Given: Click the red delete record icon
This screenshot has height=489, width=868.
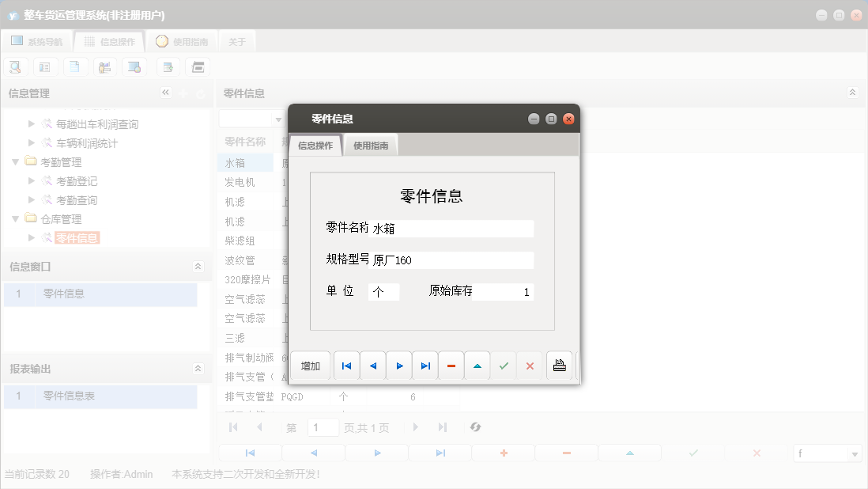Looking at the screenshot, I should tap(451, 365).
